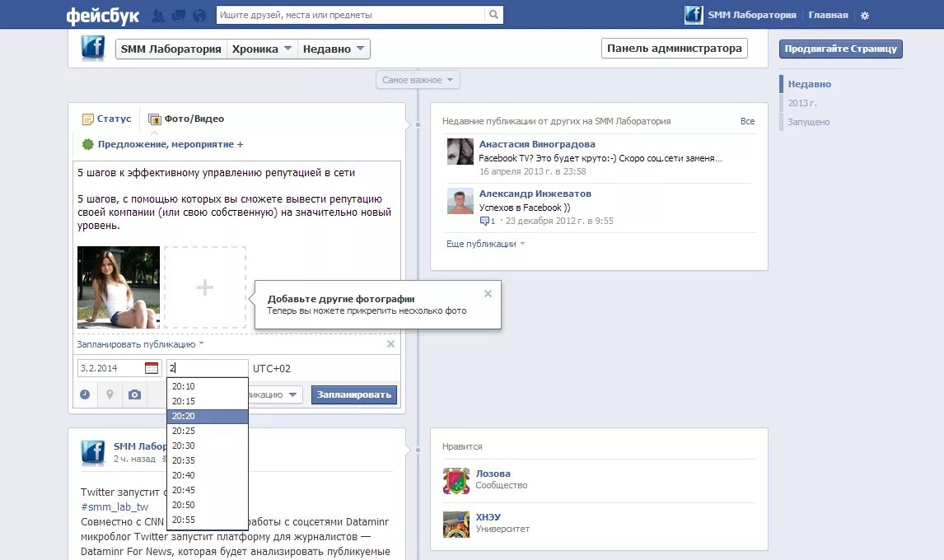This screenshot has height=560, width=944.
Task: Click Александр Инжеватов's profile picture
Action: 460,200
